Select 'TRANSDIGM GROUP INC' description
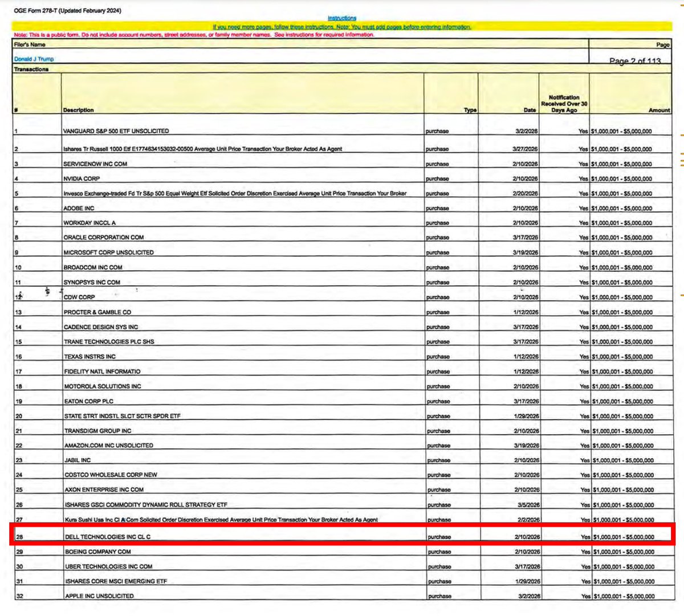Image resolution: width=684 pixels, height=616 pixels. click(x=97, y=431)
